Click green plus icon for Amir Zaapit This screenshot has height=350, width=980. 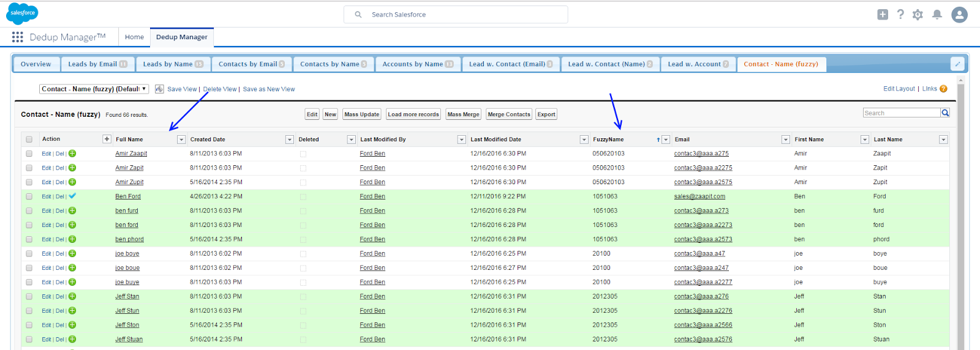(72, 154)
